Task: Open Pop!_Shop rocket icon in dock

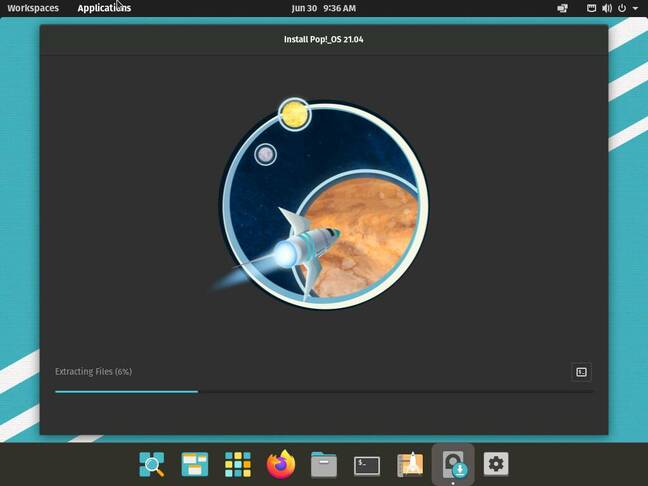Action: point(410,465)
